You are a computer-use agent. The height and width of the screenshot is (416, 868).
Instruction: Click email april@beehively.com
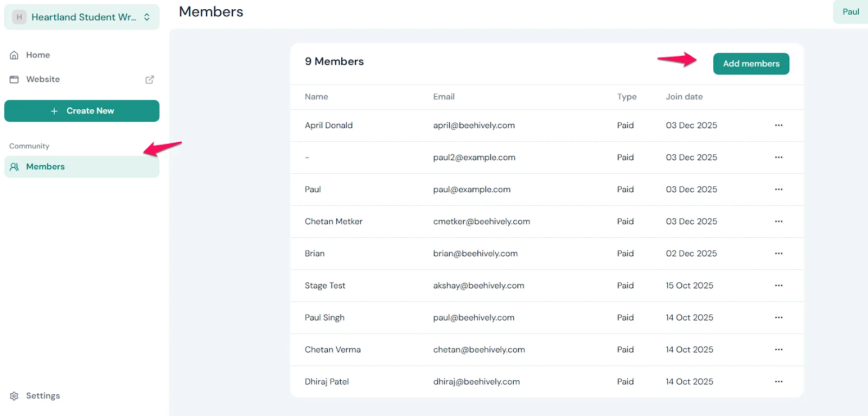(x=474, y=125)
